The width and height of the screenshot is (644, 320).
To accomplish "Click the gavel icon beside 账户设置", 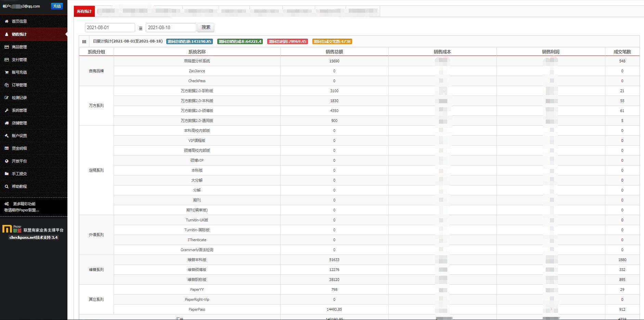I will (7, 136).
